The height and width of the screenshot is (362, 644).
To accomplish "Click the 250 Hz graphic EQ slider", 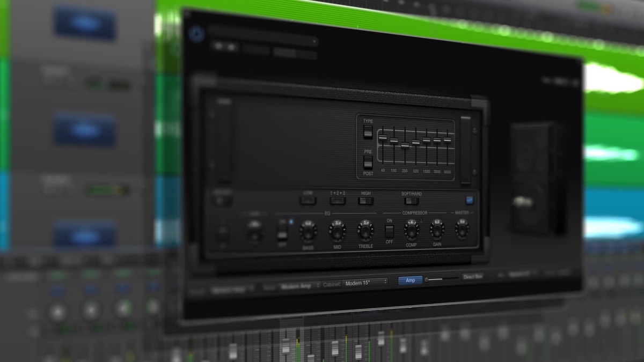I will click(405, 145).
